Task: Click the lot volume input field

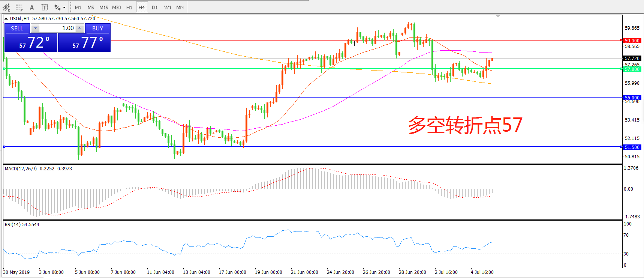Action: click(57, 28)
